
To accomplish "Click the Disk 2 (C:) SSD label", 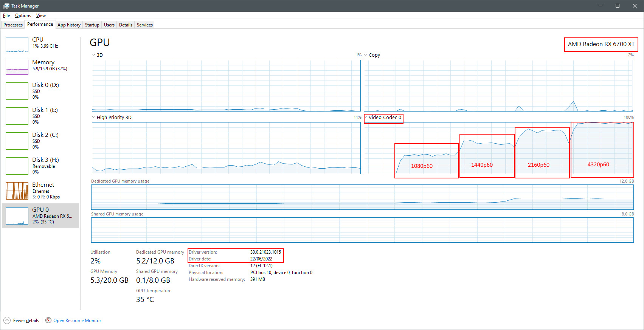I will click(36, 141).
